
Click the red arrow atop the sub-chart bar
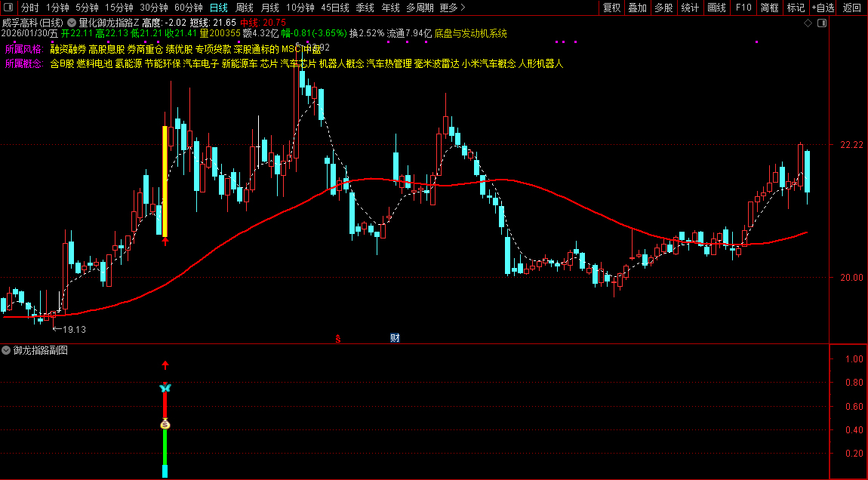point(165,365)
